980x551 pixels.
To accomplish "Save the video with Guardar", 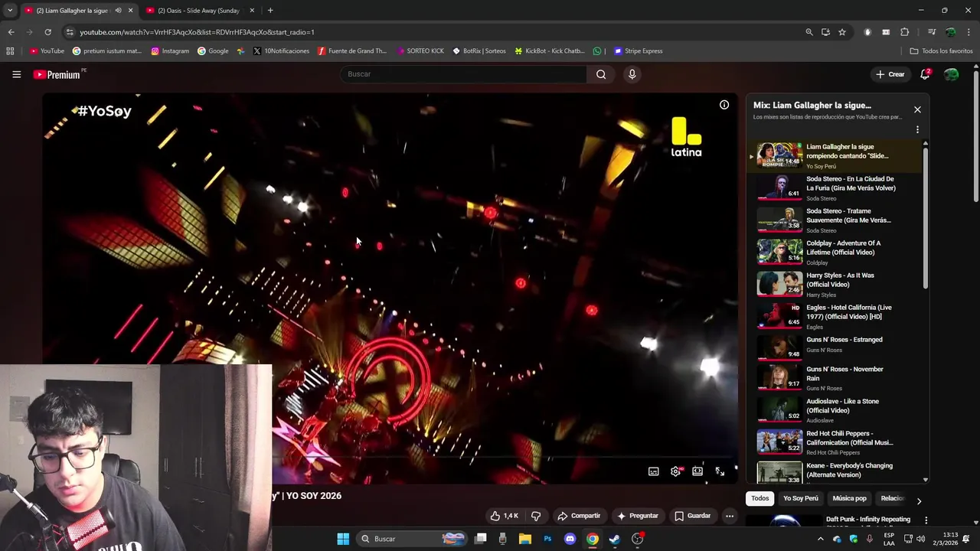I will coord(692,516).
